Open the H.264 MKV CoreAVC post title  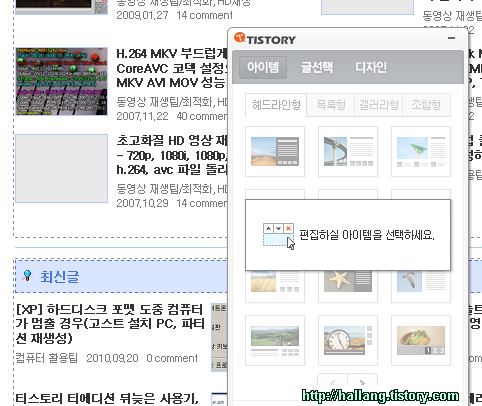pyautogui.click(x=172, y=68)
